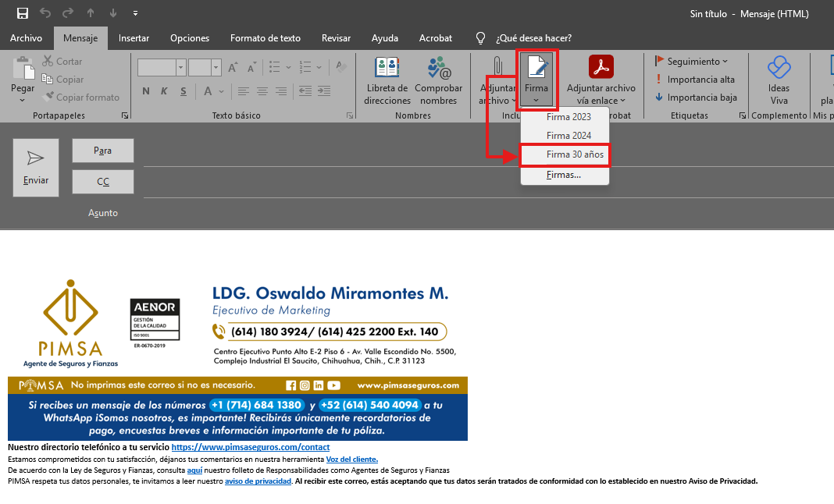Open Seguimiento flag dropdown
Viewport: 834px width, 504px height.
(691, 61)
